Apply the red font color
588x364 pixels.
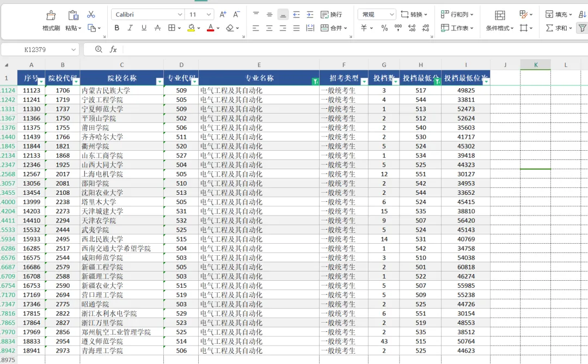(x=210, y=28)
